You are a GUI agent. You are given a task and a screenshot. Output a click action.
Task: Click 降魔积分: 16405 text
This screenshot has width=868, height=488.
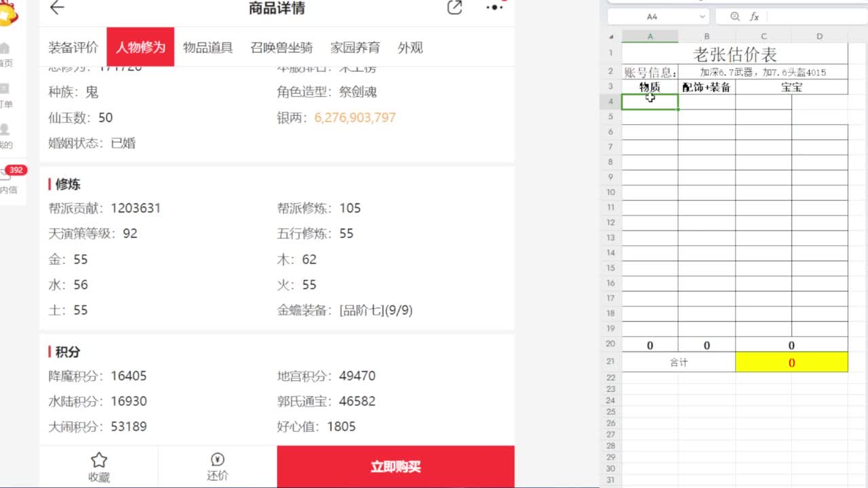click(x=98, y=375)
